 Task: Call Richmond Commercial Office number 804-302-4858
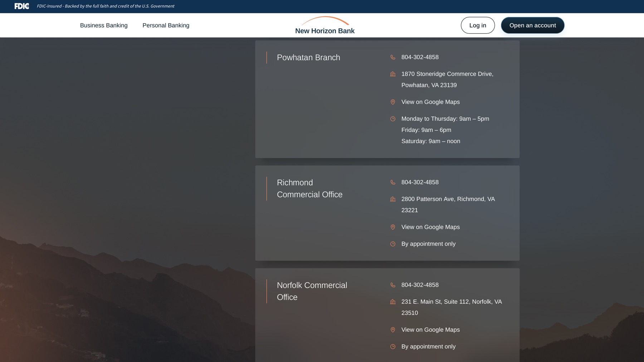click(420, 182)
